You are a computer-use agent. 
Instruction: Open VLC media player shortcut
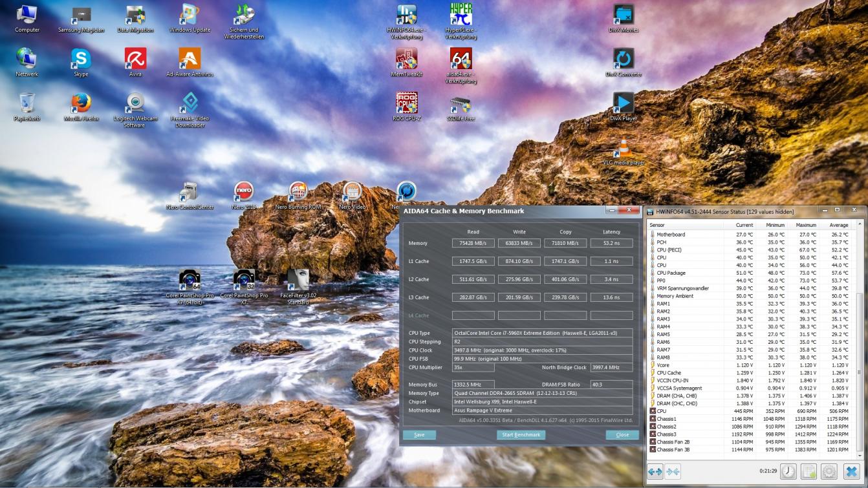[624, 151]
